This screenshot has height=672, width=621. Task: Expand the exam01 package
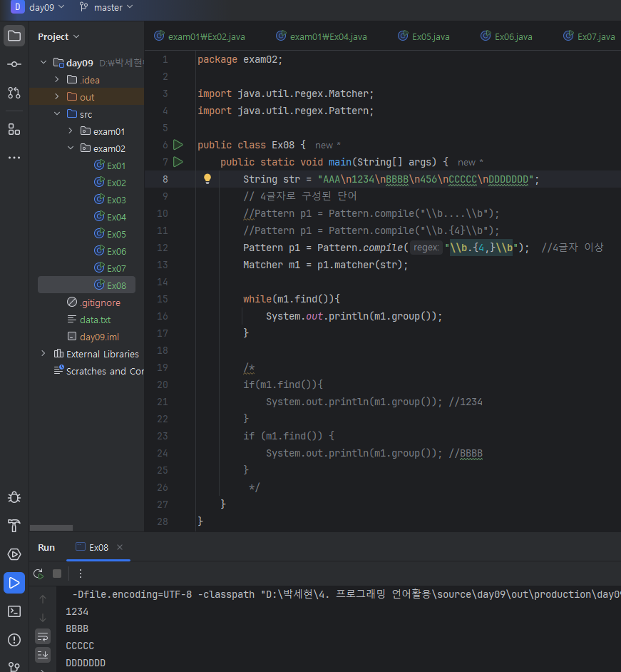[71, 131]
